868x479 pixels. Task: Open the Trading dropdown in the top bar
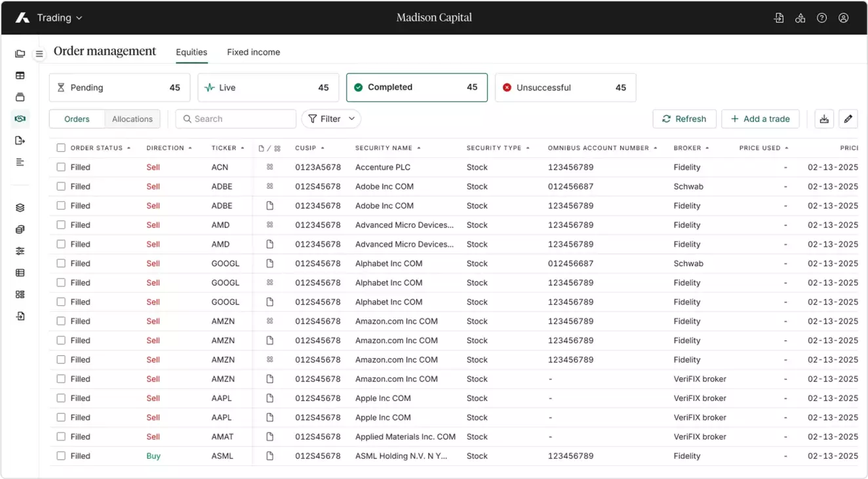(x=59, y=18)
